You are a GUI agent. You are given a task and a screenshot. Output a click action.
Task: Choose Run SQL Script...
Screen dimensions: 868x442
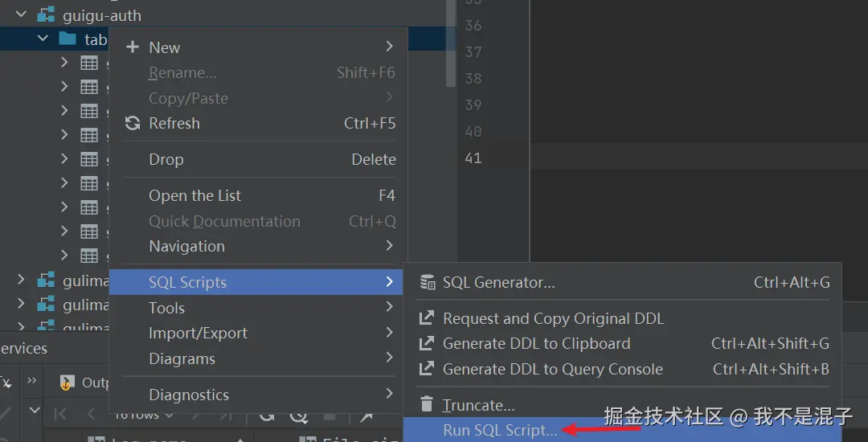pos(623,430)
